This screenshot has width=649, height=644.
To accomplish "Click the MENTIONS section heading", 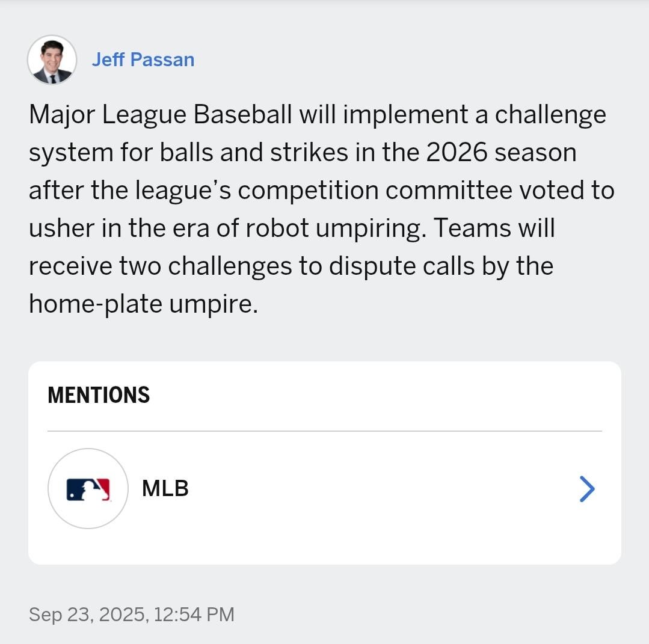I will 99,395.
